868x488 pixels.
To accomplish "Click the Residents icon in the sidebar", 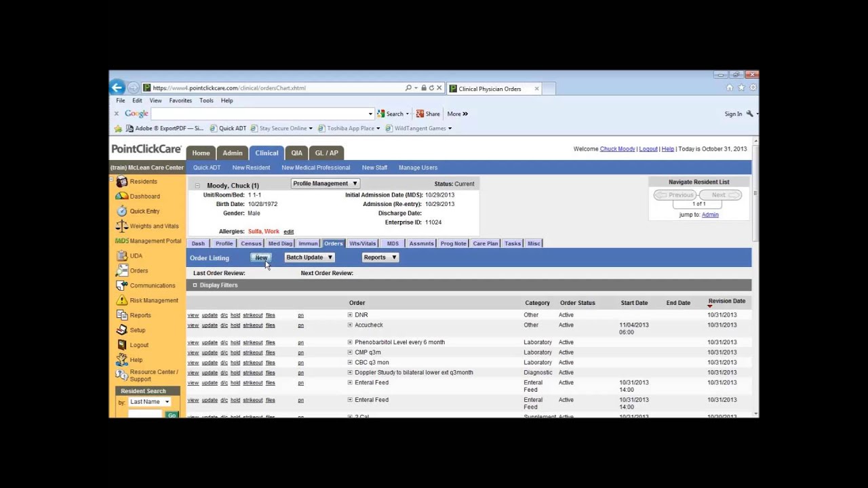I will tap(121, 182).
